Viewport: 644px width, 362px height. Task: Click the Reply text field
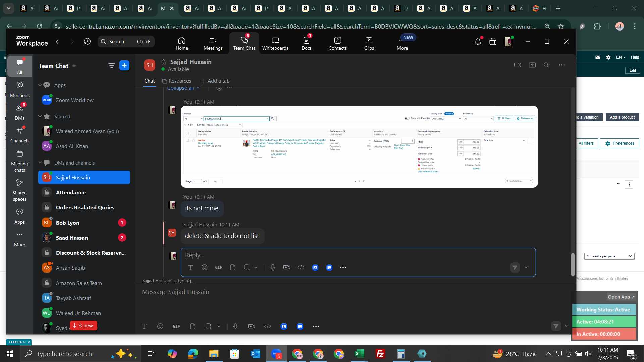(358, 255)
